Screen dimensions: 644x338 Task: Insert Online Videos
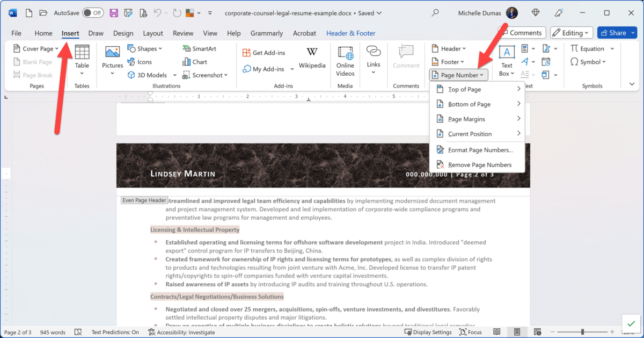click(345, 60)
